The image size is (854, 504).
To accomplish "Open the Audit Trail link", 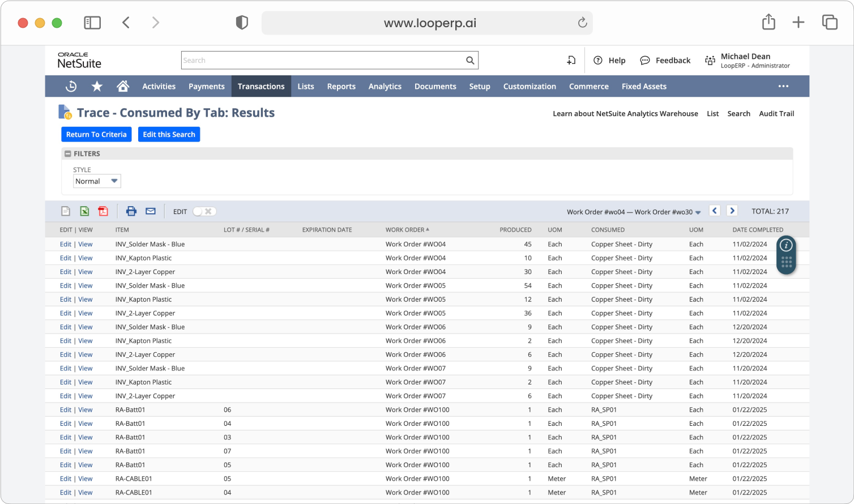I will point(776,114).
